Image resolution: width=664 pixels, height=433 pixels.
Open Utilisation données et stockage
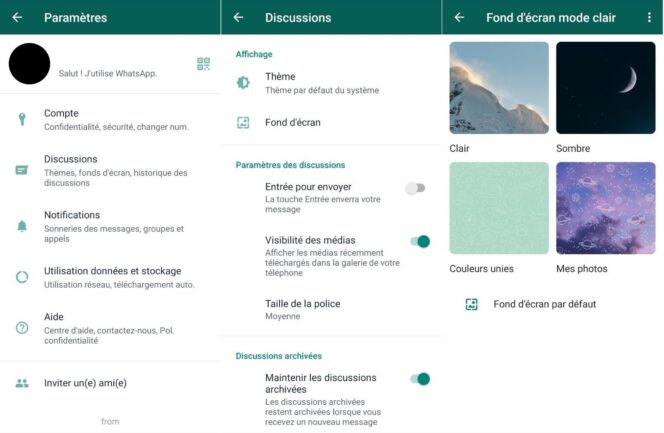click(x=110, y=277)
